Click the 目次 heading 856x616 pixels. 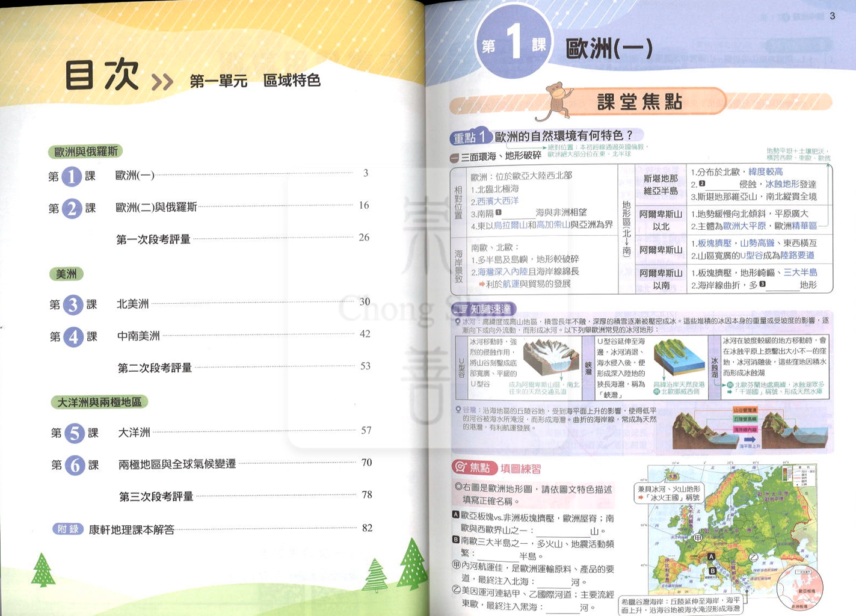point(102,75)
